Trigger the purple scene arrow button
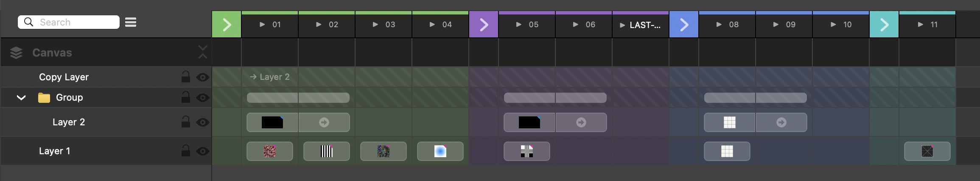This screenshot has height=181, width=980. [x=484, y=25]
